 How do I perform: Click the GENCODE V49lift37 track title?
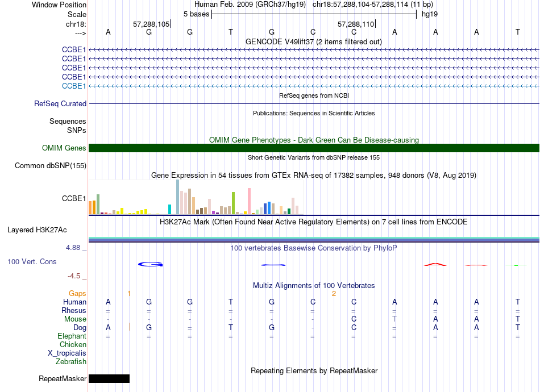[x=313, y=41]
